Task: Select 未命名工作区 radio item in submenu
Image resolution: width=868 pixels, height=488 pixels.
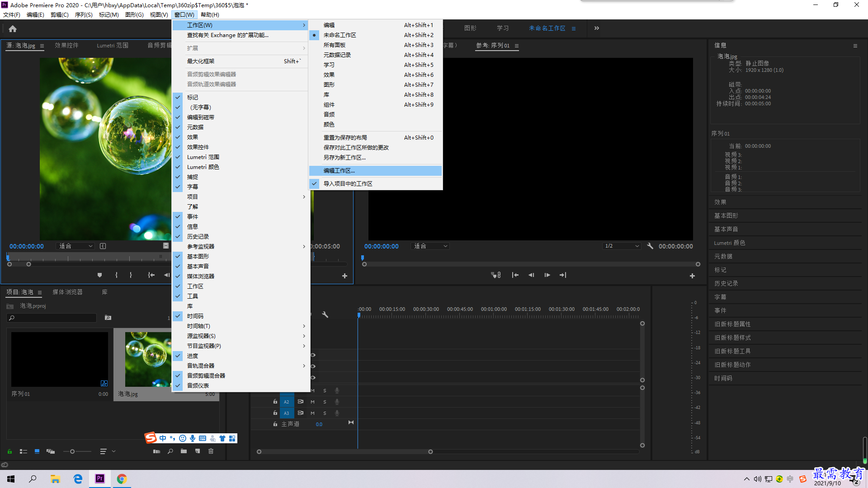Action: (375, 35)
